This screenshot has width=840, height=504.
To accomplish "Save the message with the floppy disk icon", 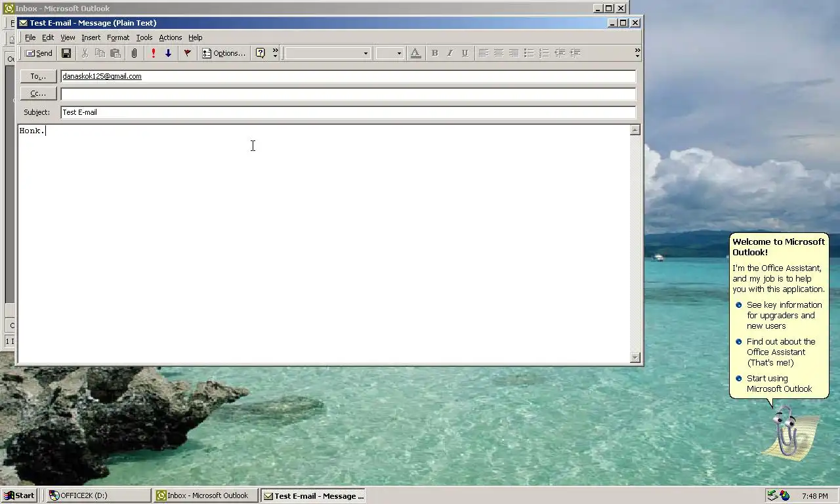I will coord(66,53).
